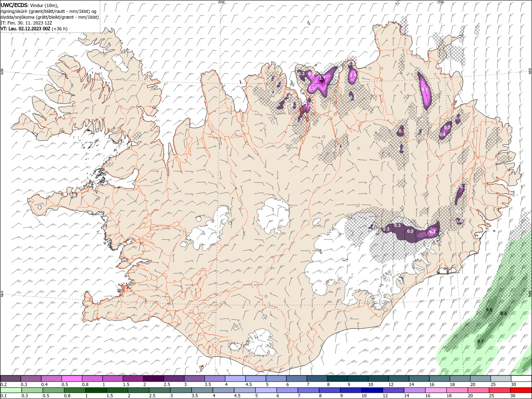Pick the lower legend pink swatch starting at 18
The width and height of the screenshot is (532, 399).
458,390
